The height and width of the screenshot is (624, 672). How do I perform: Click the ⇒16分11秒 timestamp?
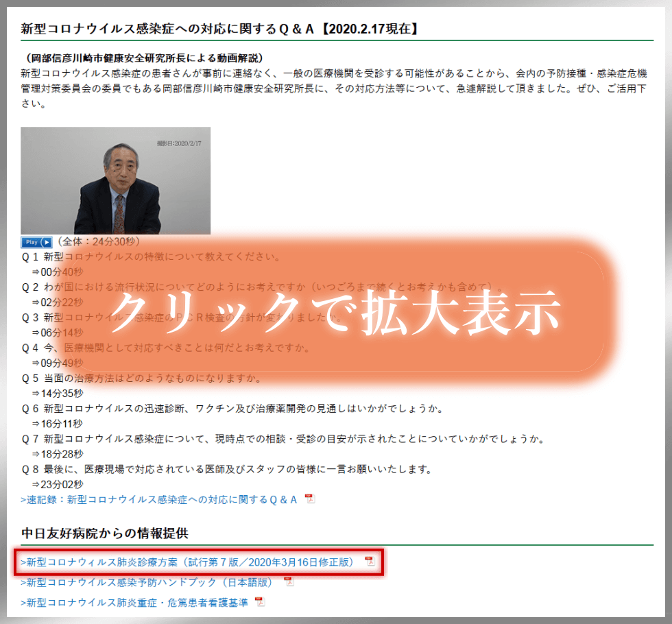tap(57, 424)
